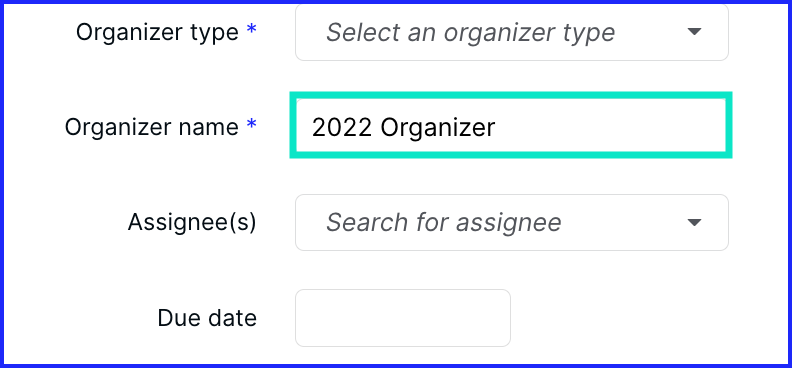Click the required asterisk beside Organizer name
The height and width of the screenshot is (368, 792).
click(251, 125)
